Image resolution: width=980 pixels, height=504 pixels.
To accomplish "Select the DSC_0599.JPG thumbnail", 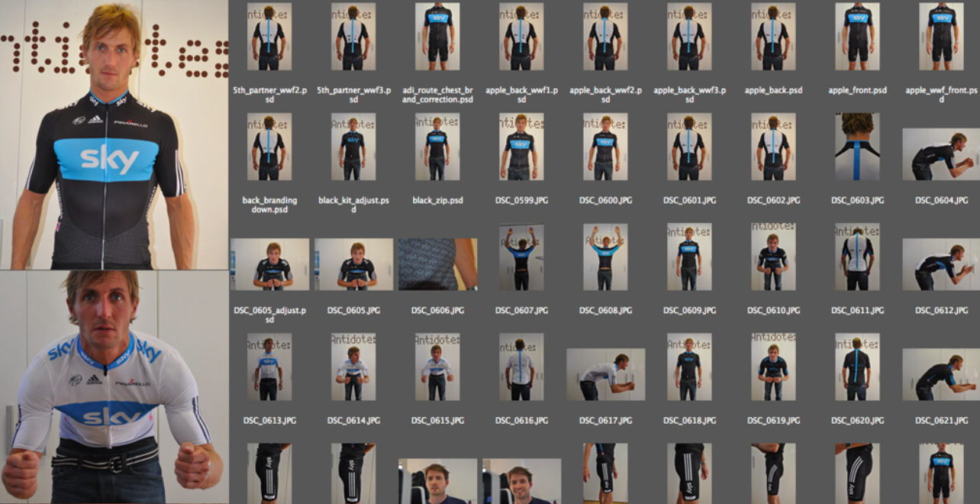I will (521, 147).
